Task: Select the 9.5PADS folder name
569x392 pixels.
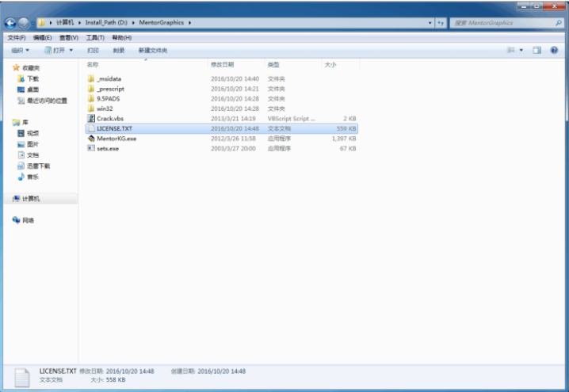Action: pos(108,99)
